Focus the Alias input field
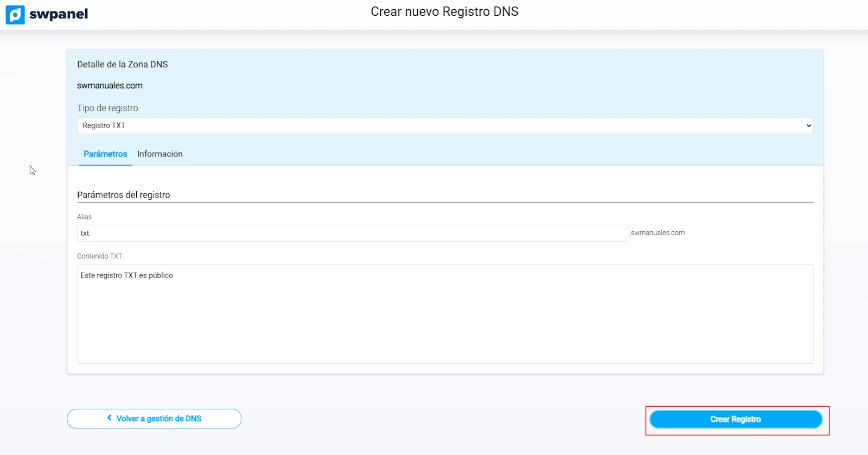 point(353,233)
